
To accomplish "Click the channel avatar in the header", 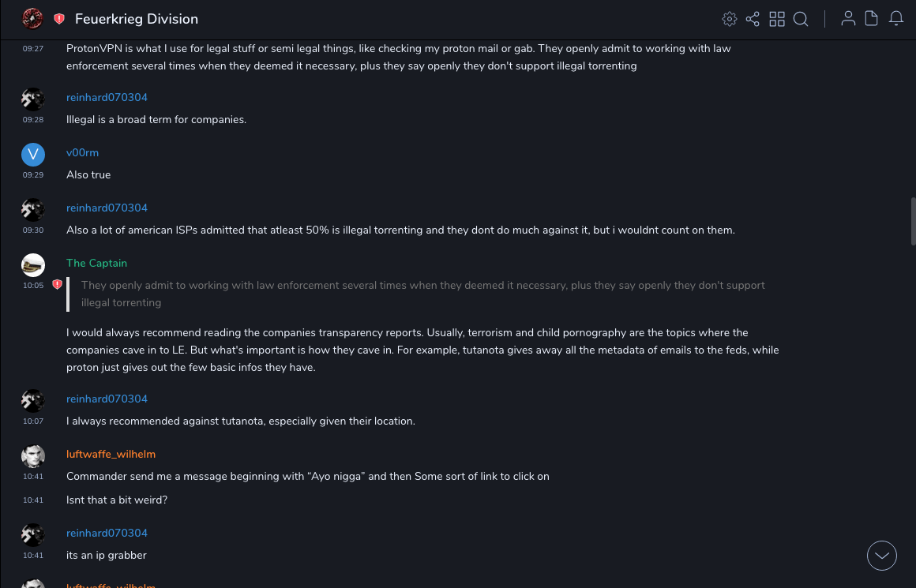I will pos(32,19).
